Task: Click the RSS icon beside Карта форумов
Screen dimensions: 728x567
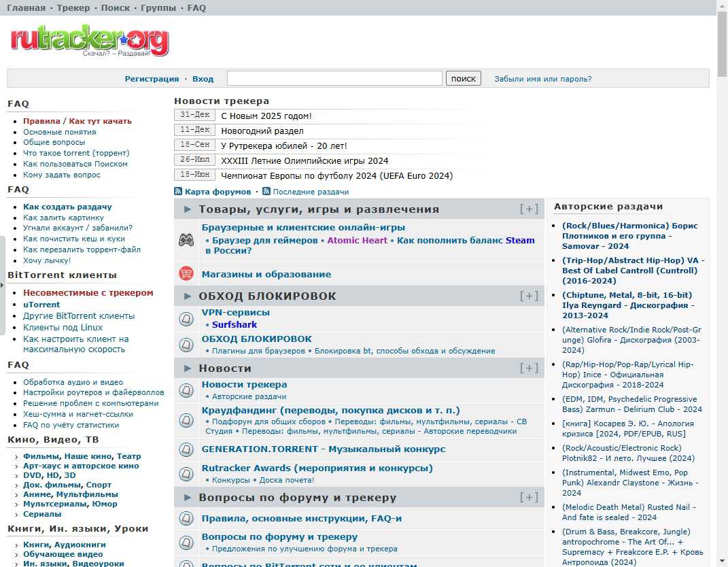Action: click(x=178, y=192)
